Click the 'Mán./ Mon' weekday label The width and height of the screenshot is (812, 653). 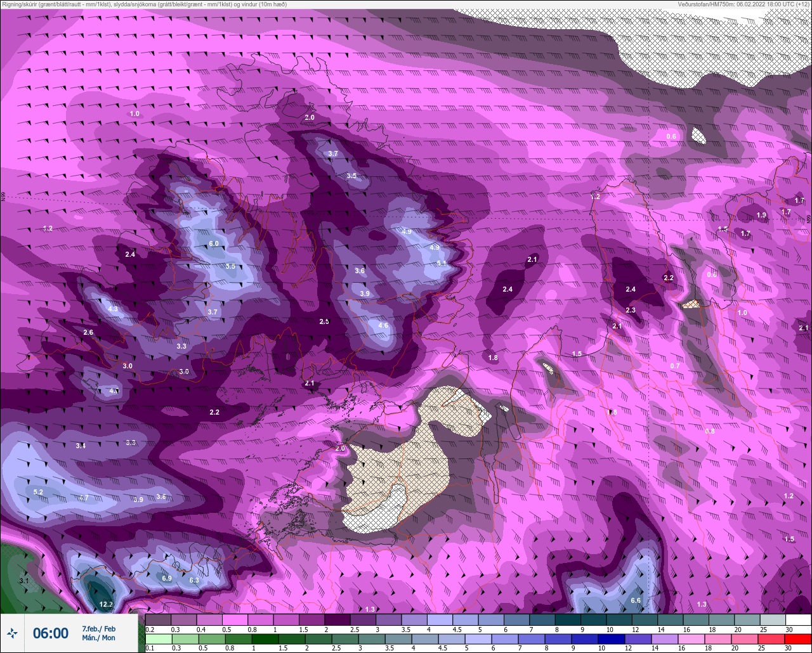tap(98, 638)
